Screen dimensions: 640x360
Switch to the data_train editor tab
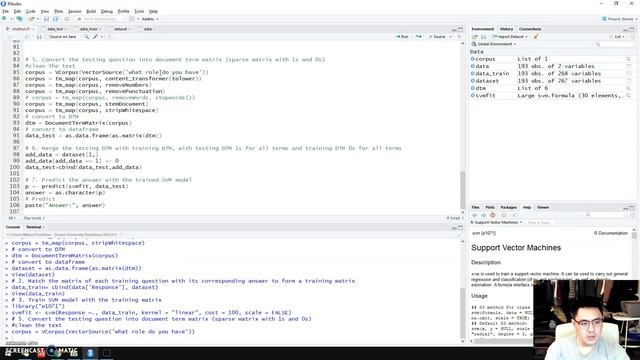89,29
